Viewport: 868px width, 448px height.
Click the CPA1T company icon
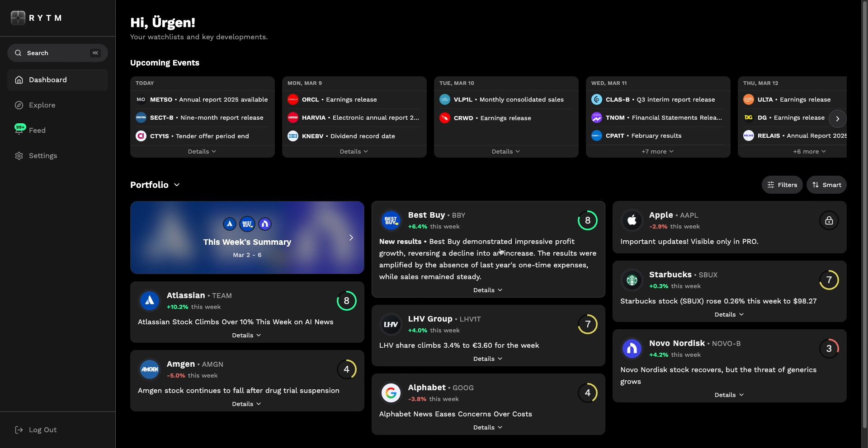click(x=597, y=135)
